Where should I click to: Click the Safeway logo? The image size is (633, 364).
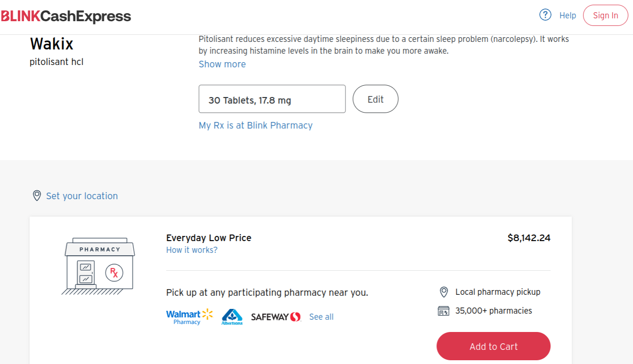(276, 317)
